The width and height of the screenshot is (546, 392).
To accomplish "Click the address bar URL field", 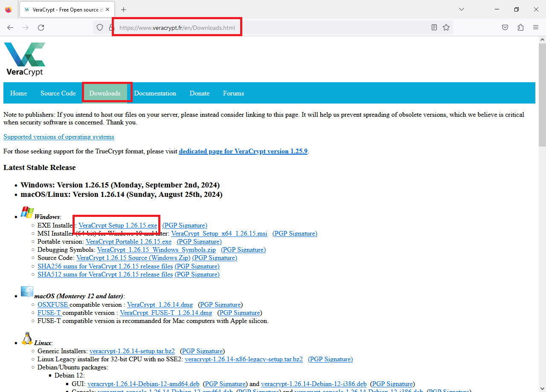I will pos(273,27).
